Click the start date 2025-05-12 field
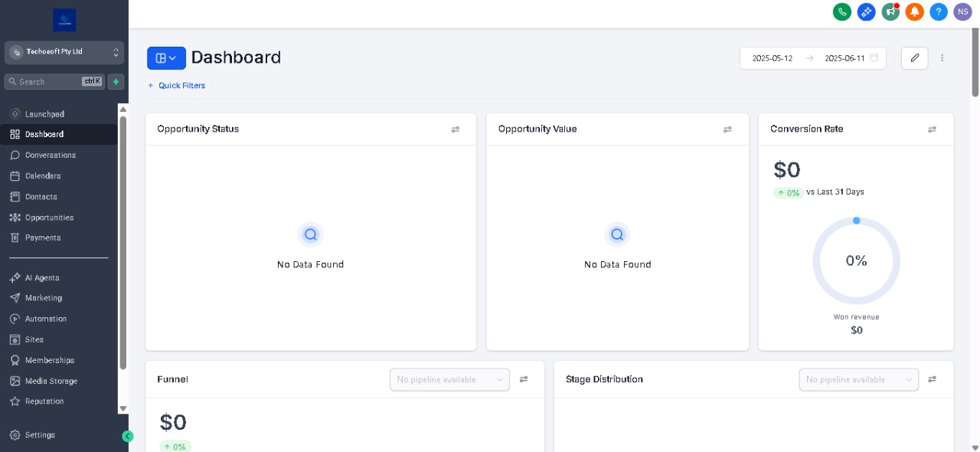This screenshot has height=452, width=980. click(x=773, y=58)
